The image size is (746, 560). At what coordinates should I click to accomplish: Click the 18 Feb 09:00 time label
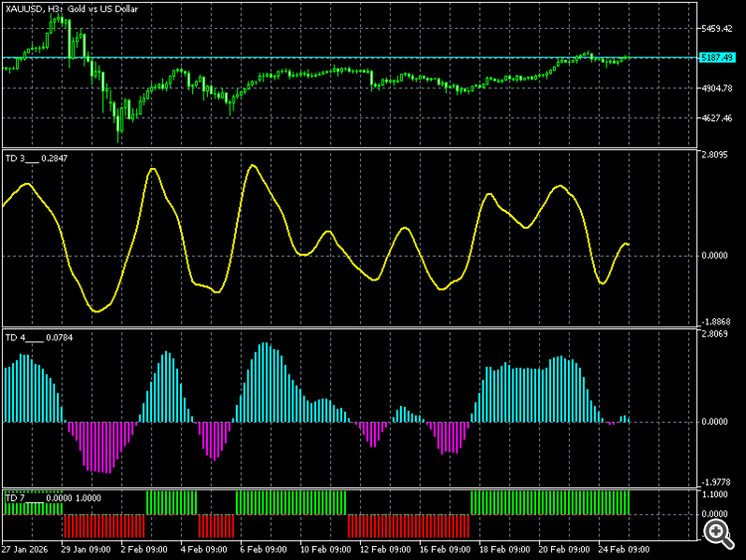click(x=504, y=549)
